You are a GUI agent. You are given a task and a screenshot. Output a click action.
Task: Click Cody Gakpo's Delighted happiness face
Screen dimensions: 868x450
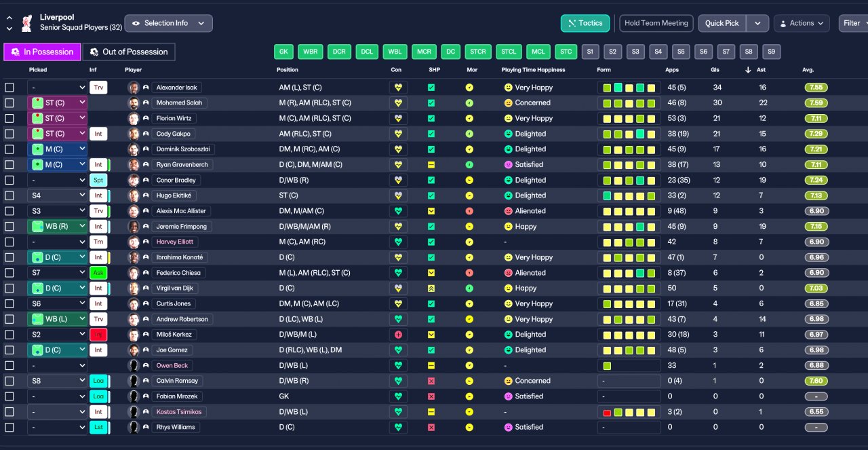(508, 134)
